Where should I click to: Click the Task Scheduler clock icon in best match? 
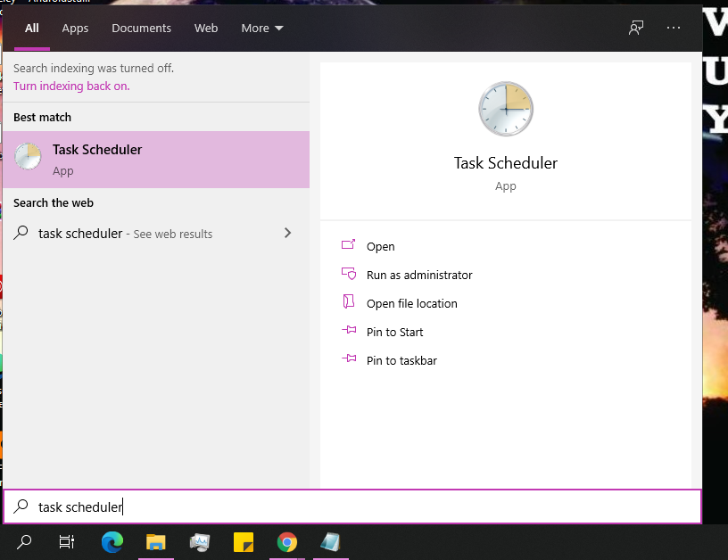28,156
